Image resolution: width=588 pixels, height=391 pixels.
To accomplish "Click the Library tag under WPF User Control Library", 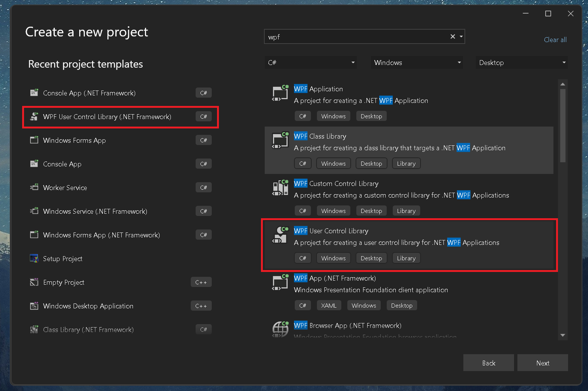I will pyautogui.click(x=406, y=258).
